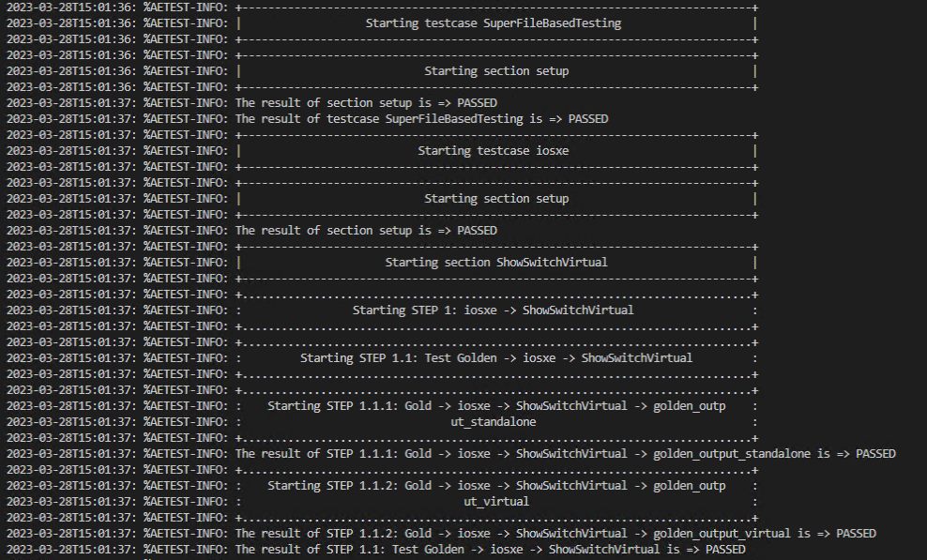
Task: Click the "golden_output_standalone" word in the result line
Action: coord(732,454)
